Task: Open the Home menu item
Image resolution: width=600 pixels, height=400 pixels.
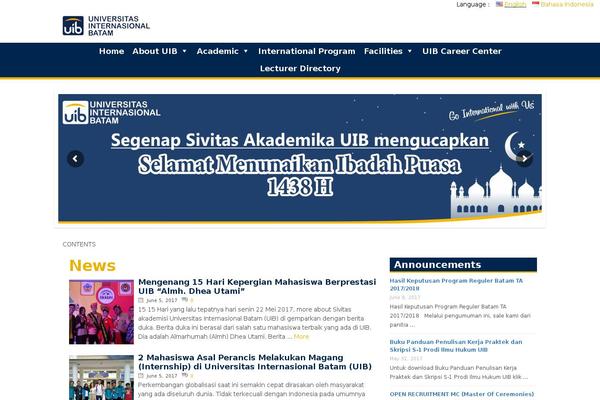Action: point(111,51)
